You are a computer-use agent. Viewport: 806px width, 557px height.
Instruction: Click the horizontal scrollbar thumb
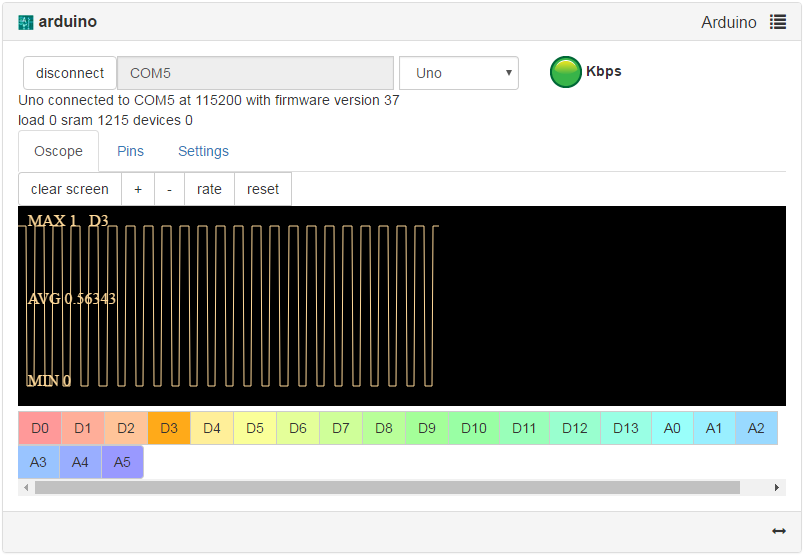pos(387,488)
